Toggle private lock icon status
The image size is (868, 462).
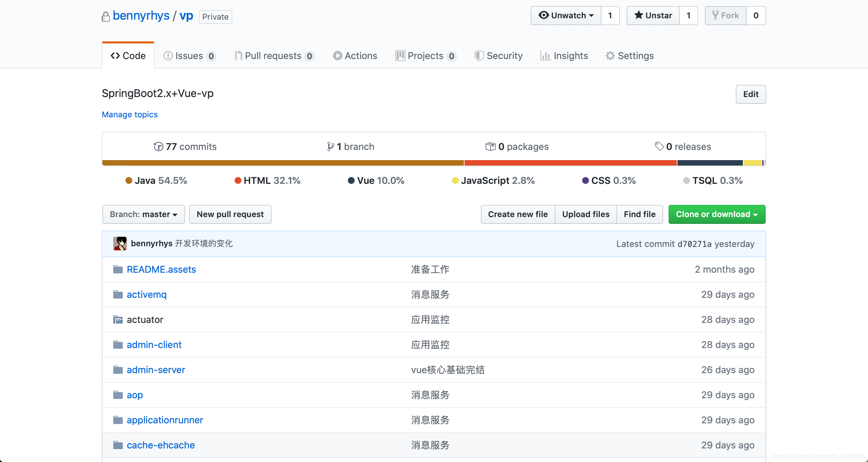(104, 16)
